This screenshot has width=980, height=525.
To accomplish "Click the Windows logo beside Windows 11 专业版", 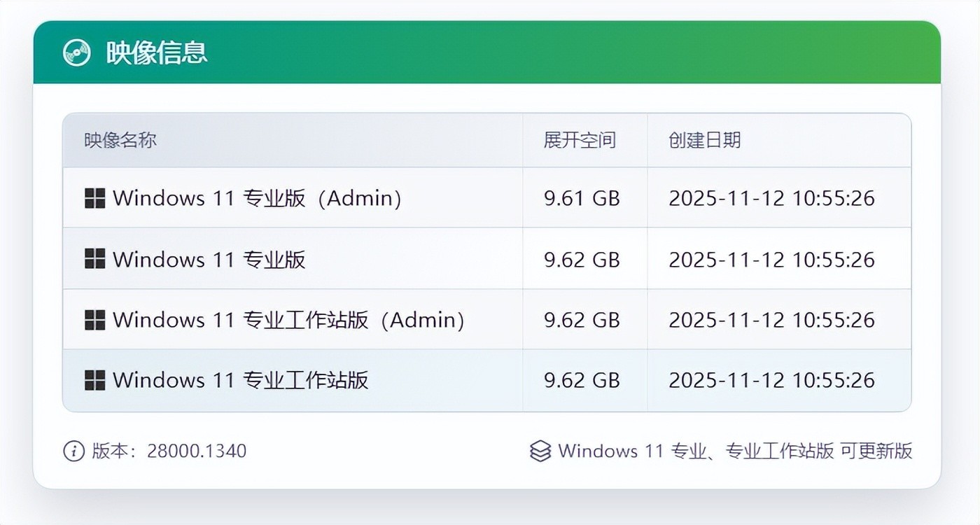I will (x=94, y=259).
